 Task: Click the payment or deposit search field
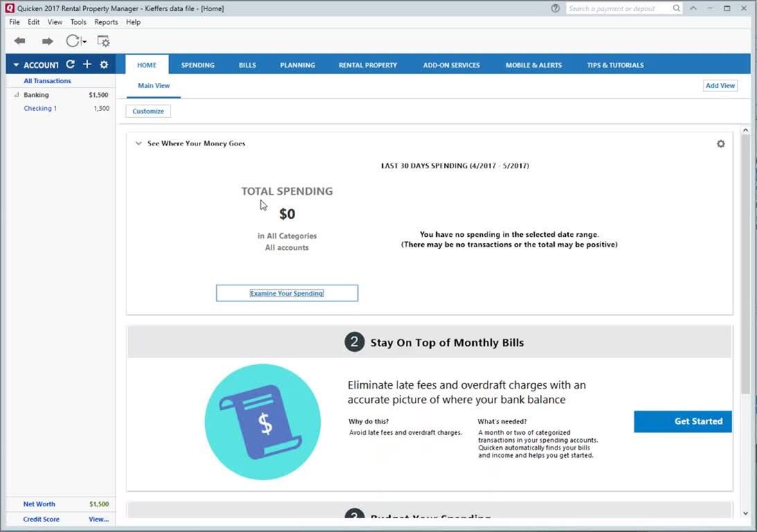[x=619, y=8]
